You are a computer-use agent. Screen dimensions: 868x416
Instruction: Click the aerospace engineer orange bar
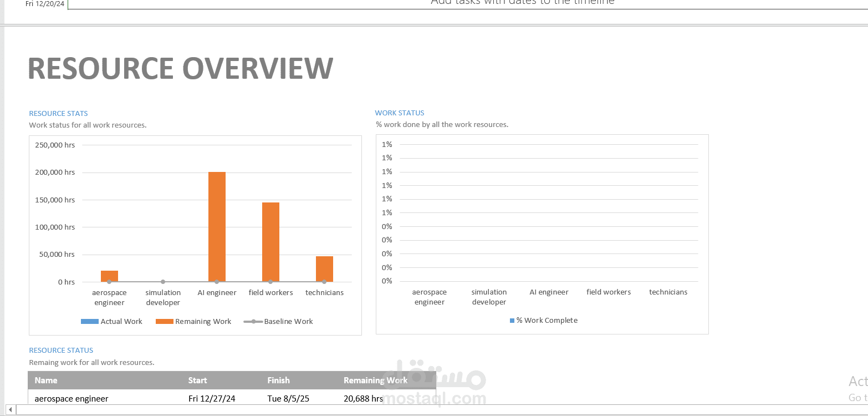click(x=109, y=276)
